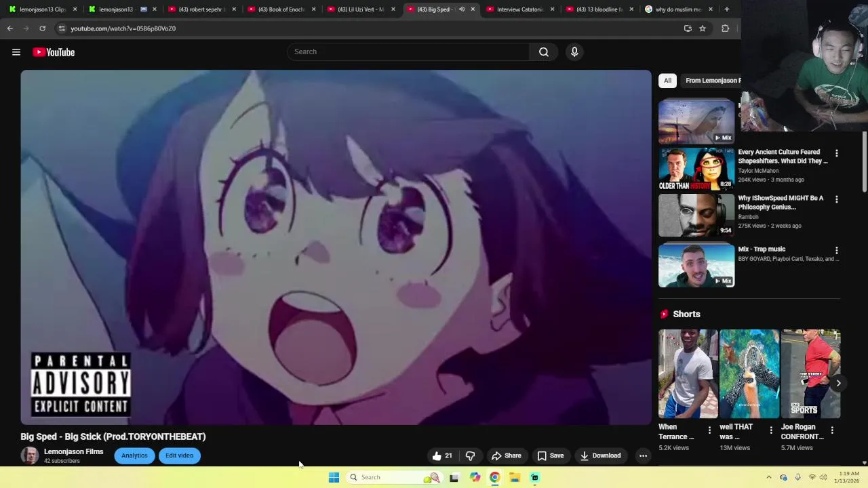This screenshot has height=488, width=868.
Task: Open video Analytics
Action: coord(134,455)
